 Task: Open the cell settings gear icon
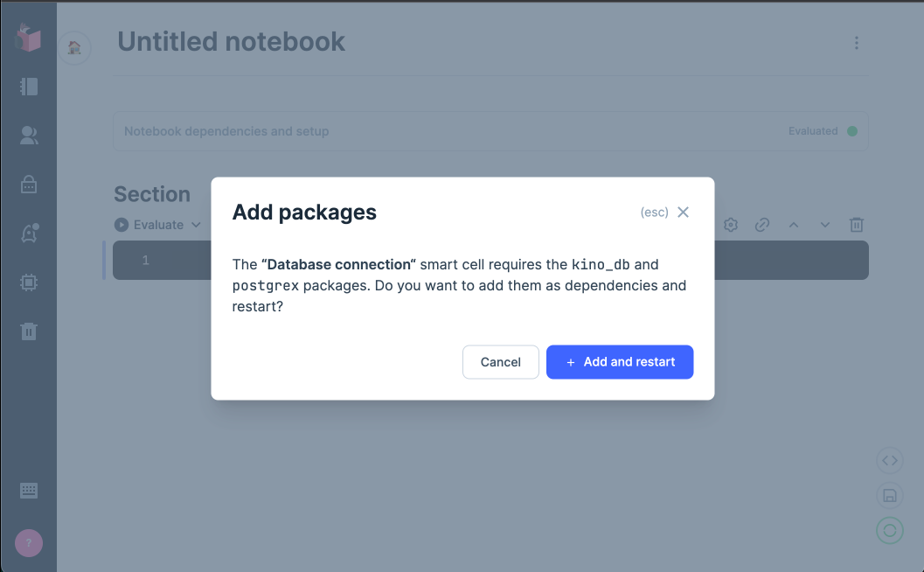coord(730,225)
